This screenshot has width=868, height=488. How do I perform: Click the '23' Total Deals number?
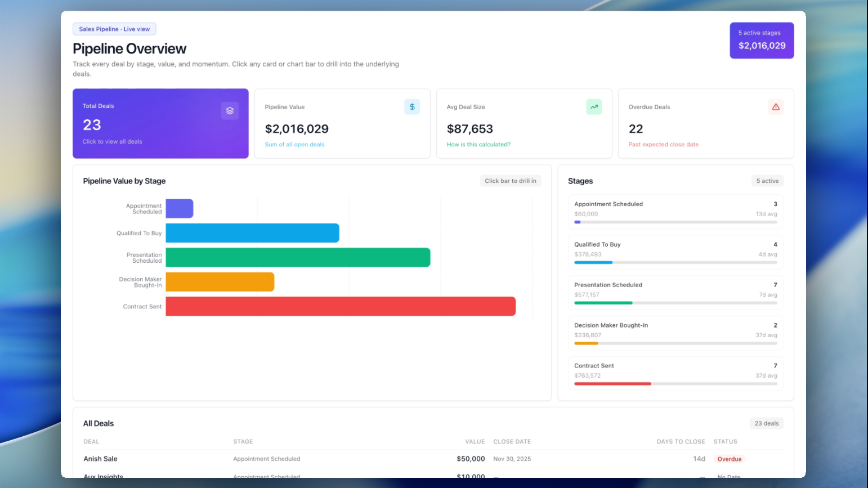pos(92,125)
